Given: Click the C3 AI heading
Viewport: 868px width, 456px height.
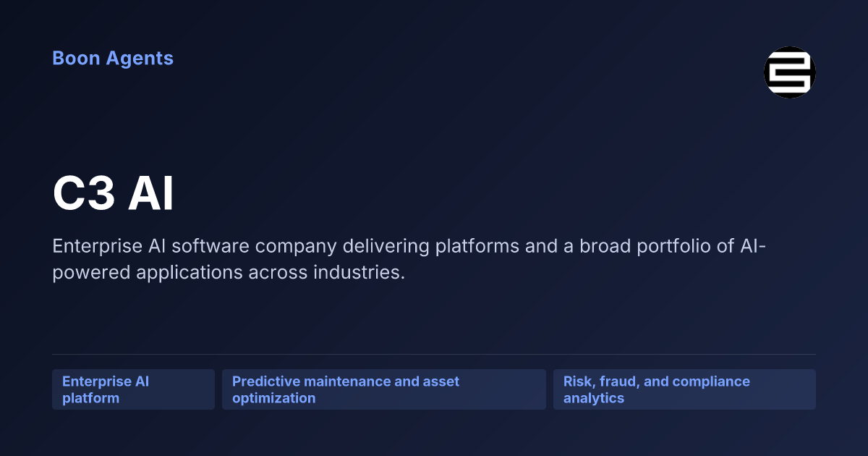Looking at the screenshot, I should [114, 194].
